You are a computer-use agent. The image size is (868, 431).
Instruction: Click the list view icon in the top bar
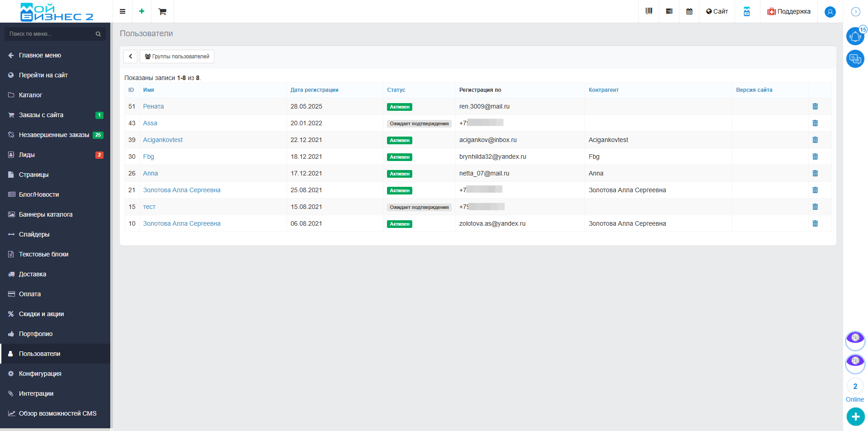click(x=669, y=11)
